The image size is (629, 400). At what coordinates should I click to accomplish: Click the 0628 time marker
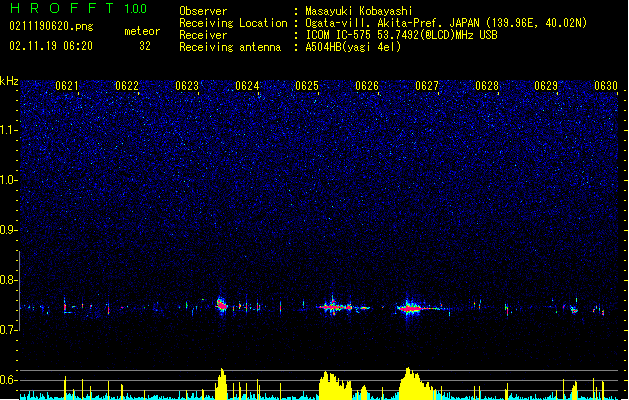(x=487, y=86)
